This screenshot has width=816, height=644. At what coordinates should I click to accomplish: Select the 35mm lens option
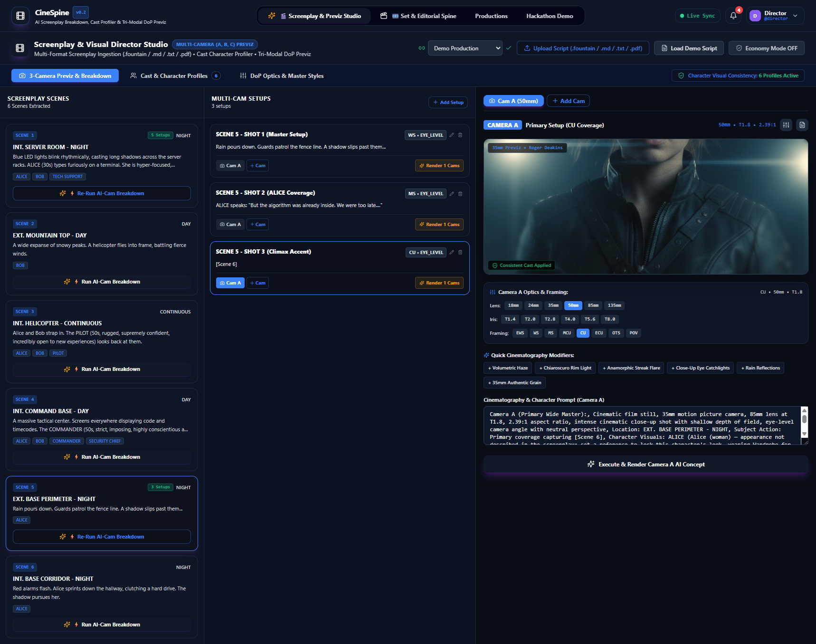click(x=553, y=305)
